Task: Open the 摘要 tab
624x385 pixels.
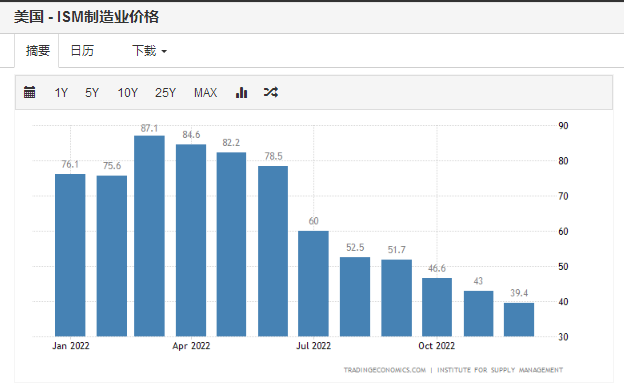Action: pos(37,51)
